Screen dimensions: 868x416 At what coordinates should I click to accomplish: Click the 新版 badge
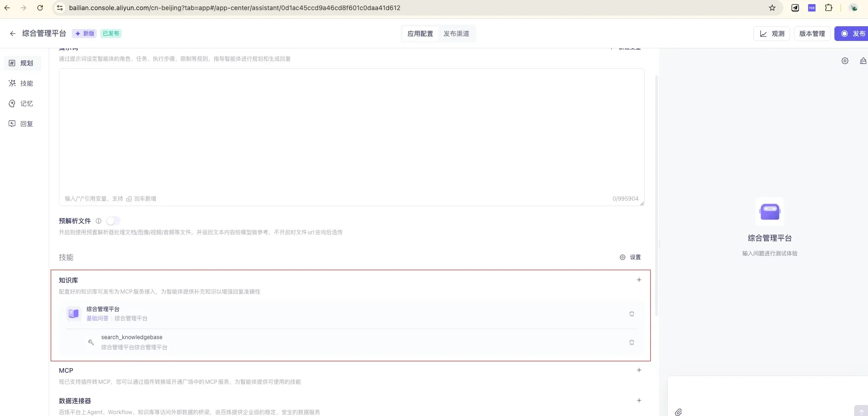point(84,34)
